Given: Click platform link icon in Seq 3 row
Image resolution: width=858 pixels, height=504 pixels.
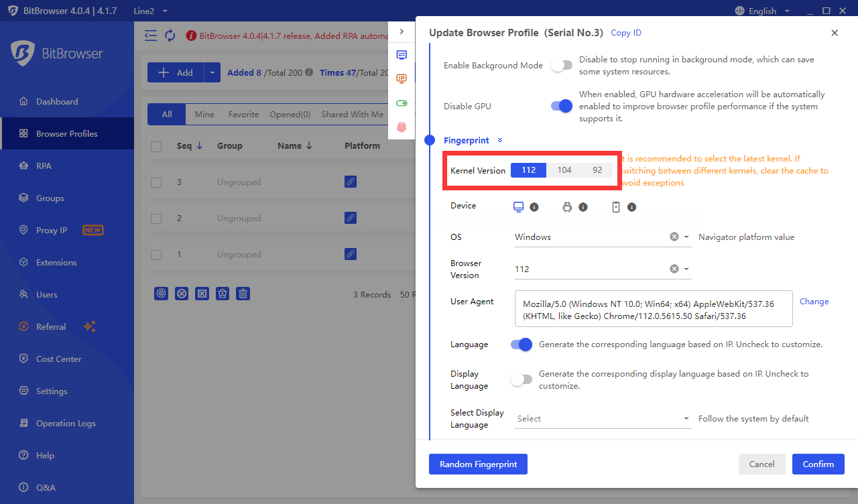Looking at the screenshot, I should coord(350,182).
